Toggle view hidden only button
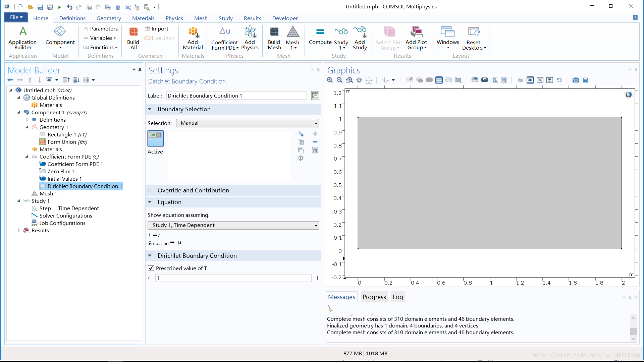The width and height of the screenshot is (644, 362). 540,80
